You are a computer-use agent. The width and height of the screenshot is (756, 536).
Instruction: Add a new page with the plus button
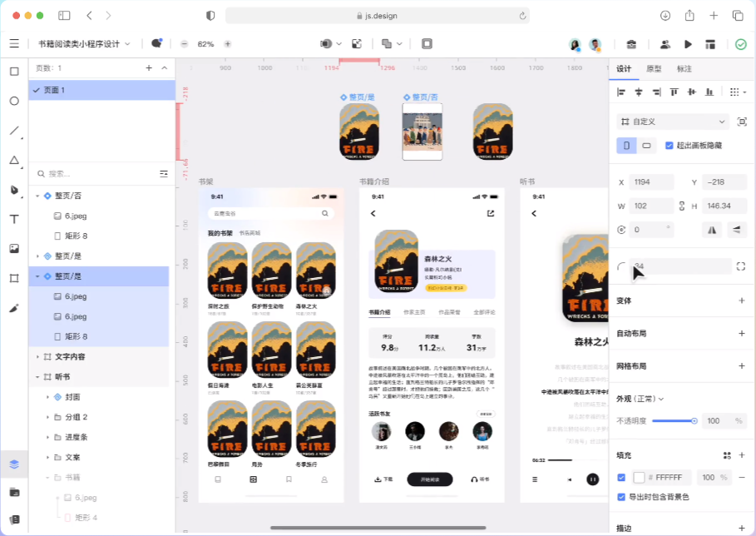pos(148,67)
